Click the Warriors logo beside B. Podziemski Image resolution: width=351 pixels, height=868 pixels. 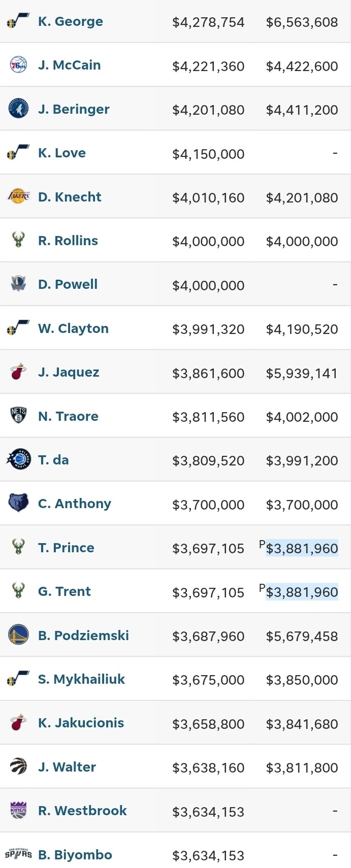point(18,635)
